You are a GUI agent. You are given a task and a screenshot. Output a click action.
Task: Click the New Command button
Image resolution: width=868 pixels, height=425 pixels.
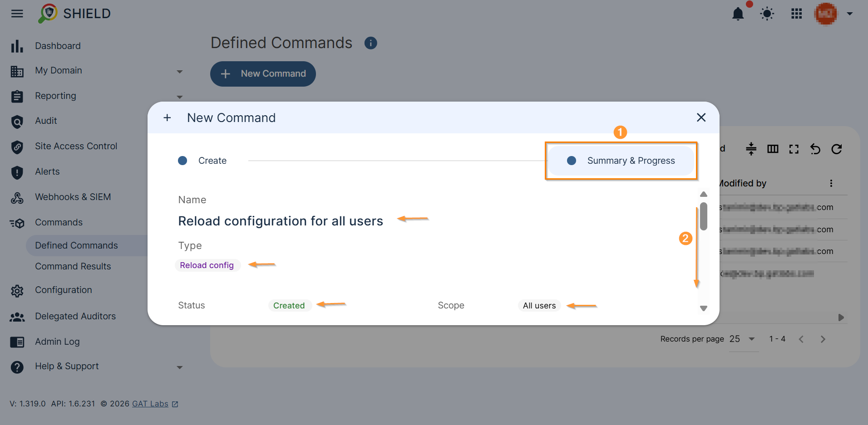[262, 73]
